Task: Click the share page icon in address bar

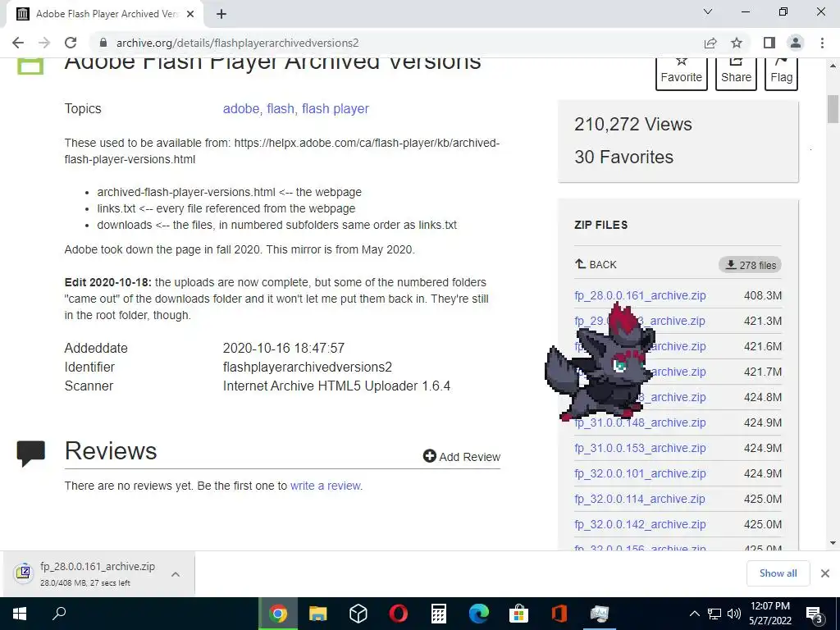Action: click(x=710, y=43)
